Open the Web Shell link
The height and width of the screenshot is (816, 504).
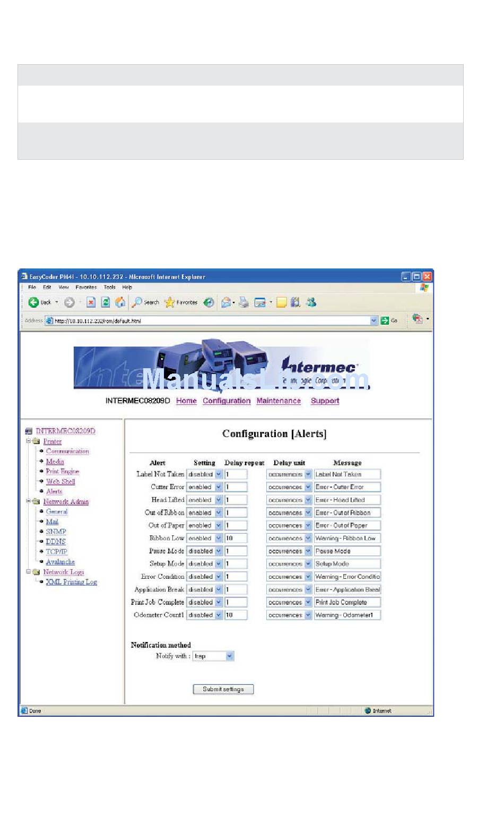pos(60,481)
